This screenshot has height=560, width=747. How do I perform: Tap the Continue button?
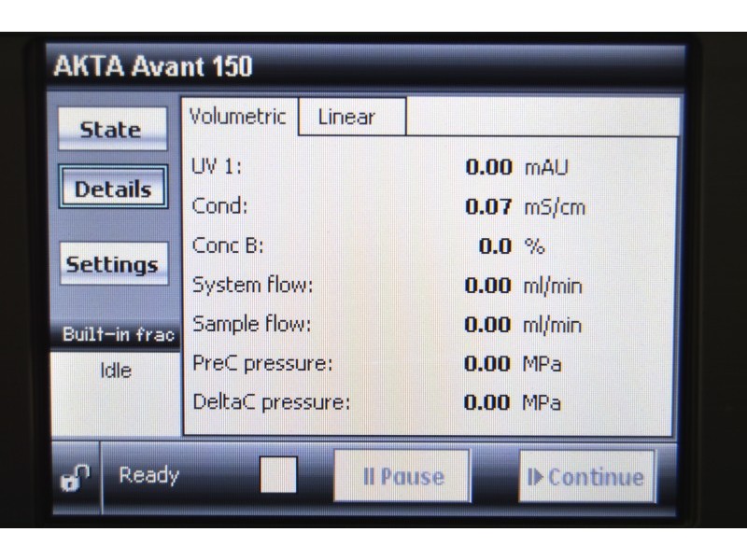[587, 477]
